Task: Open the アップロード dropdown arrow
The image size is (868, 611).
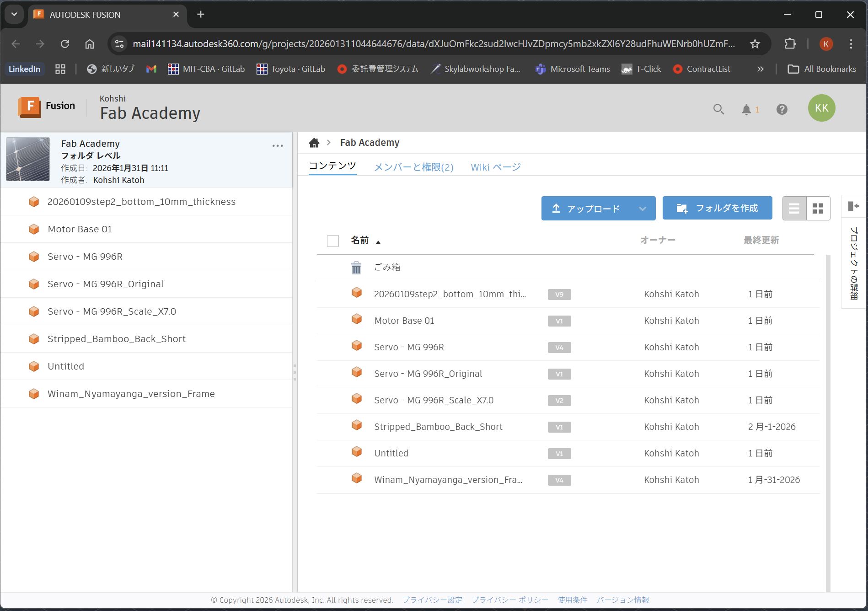Action: point(643,208)
